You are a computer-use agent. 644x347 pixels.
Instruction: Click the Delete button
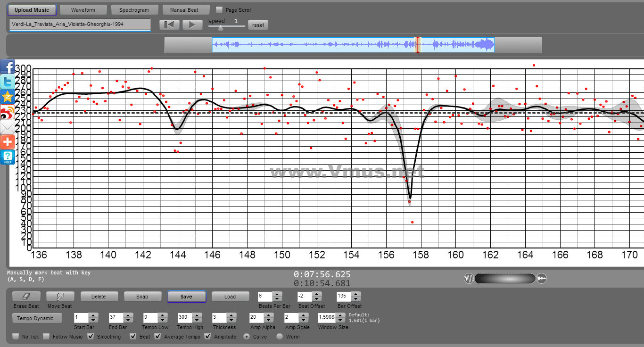(99, 297)
